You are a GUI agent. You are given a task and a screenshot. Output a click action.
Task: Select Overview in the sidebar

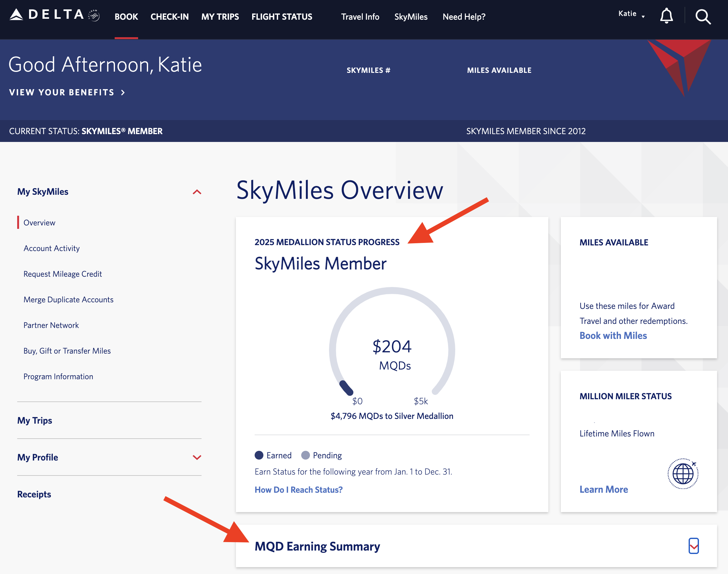tap(39, 223)
